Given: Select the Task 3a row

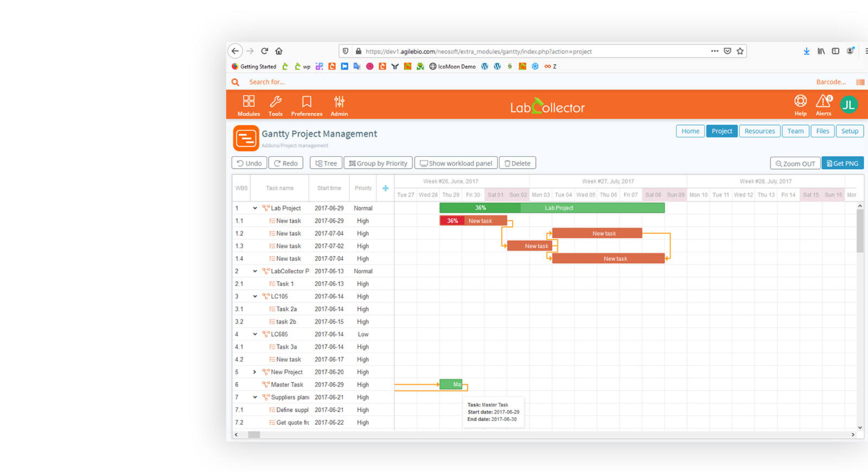Looking at the screenshot, I should (x=313, y=347).
